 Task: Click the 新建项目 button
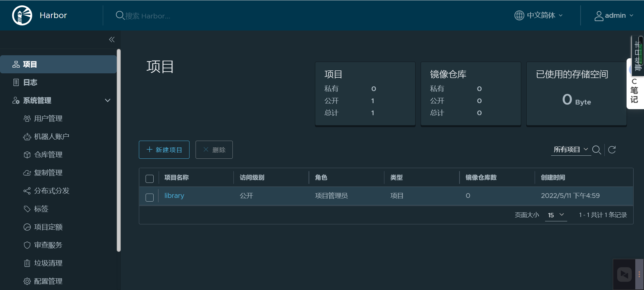pyautogui.click(x=164, y=150)
